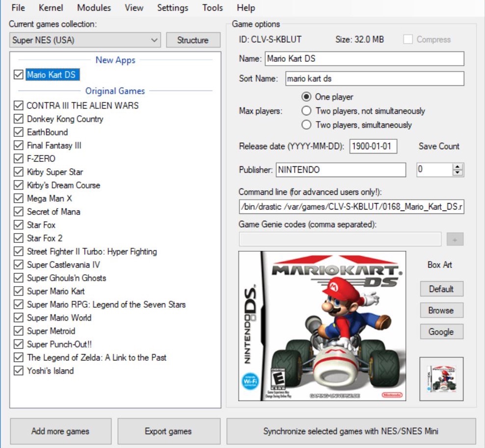Select Super Mario RPG: Legend of the Seven Stars
The height and width of the screenshot is (448, 485).
106,305
